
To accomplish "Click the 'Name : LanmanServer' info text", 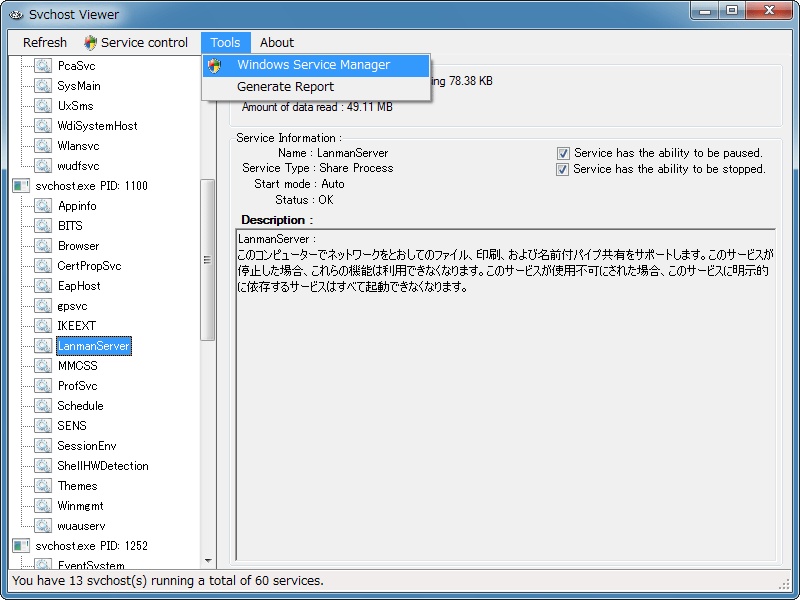I will pos(333,153).
